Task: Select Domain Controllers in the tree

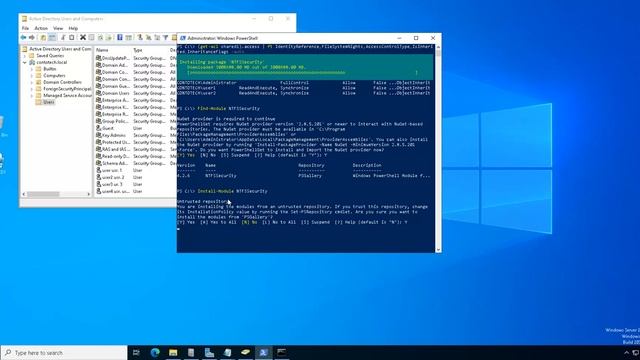Action: click(62, 82)
